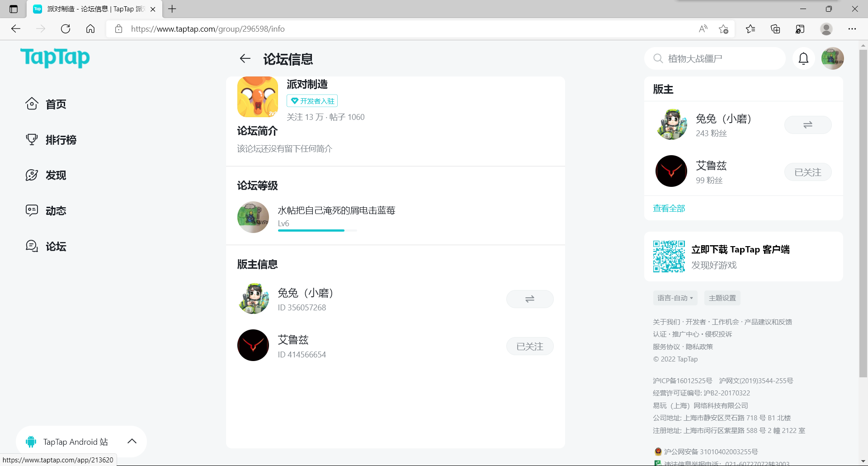The height and width of the screenshot is (466, 868).
Task: Click the 开发者入驻 badge
Action: pos(312,101)
